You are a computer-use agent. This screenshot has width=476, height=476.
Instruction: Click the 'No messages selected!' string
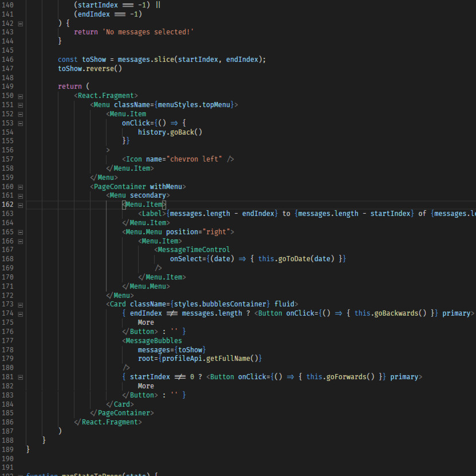tap(148, 33)
